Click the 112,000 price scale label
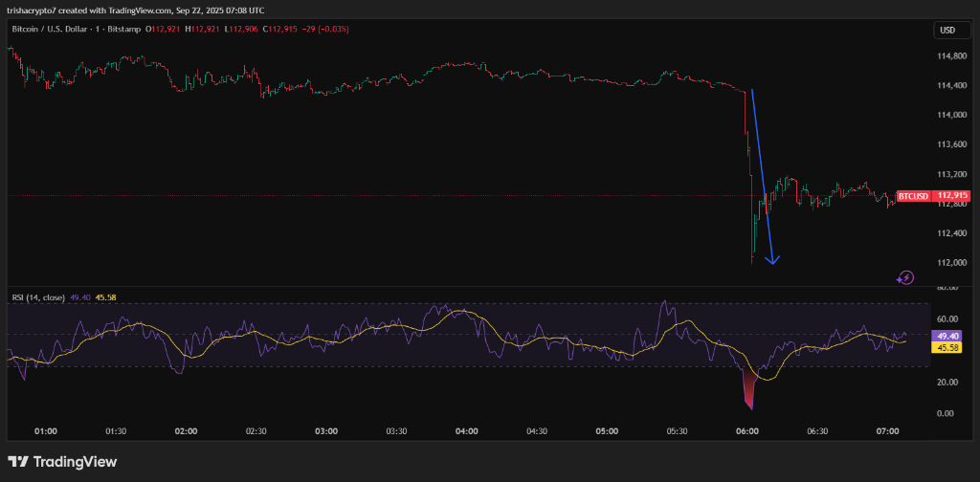 951,263
